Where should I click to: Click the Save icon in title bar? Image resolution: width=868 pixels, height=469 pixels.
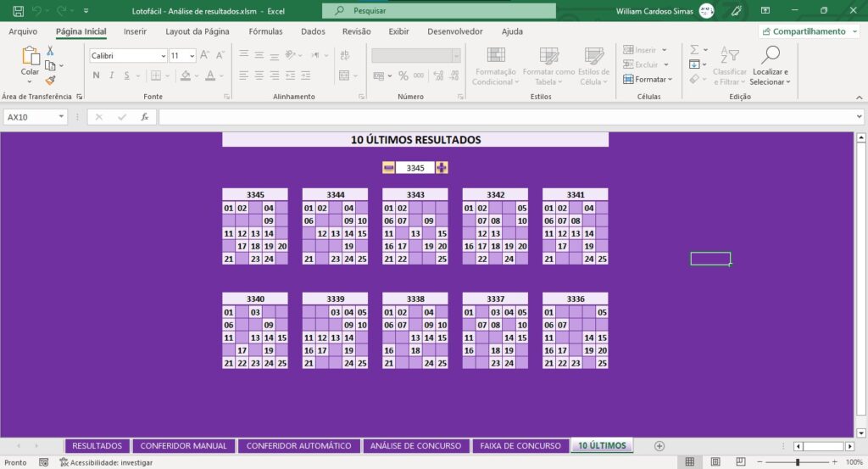[x=18, y=10]
